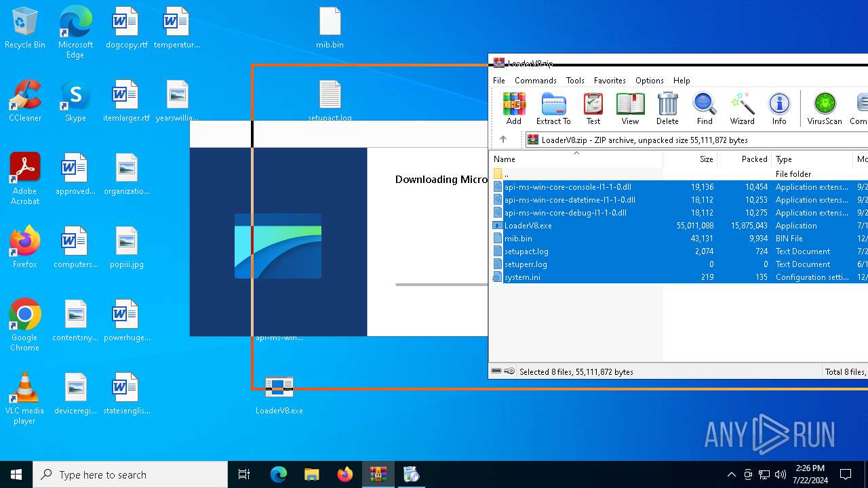
Task: Select the parent folder '..' row
Action: 678,174
